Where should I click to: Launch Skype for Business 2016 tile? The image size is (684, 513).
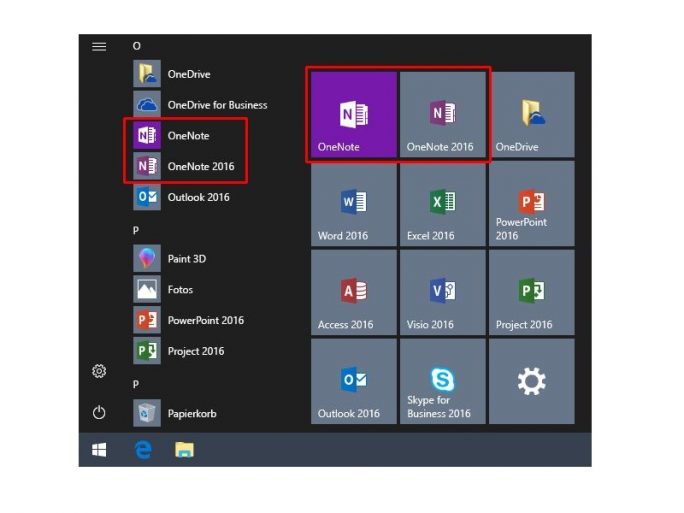click(x=443, y=381)
